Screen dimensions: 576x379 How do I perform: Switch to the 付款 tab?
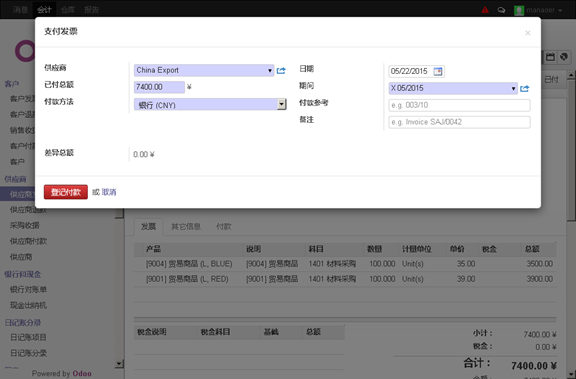point(224,227)
